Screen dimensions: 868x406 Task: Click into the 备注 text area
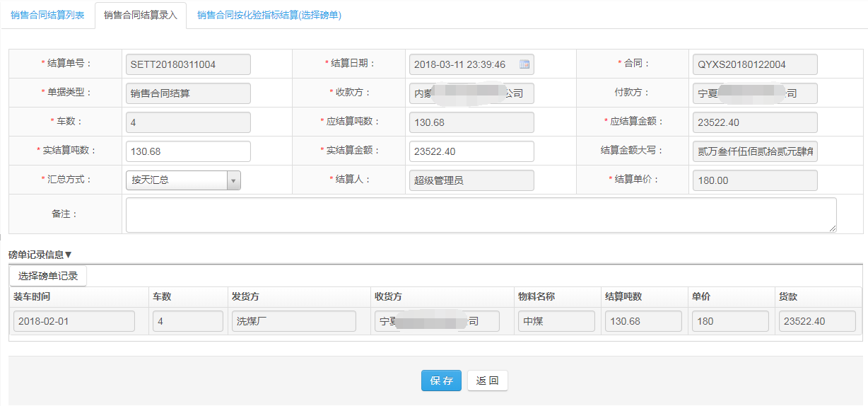pyautogui.click(x=481, y=214)
